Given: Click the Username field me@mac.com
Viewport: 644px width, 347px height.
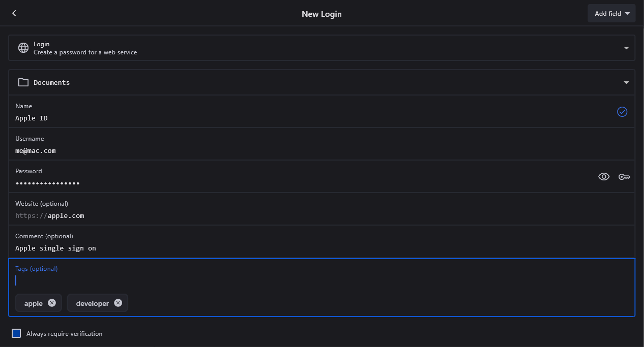Looking at the screenshot, I should click(x=36, y=151).
